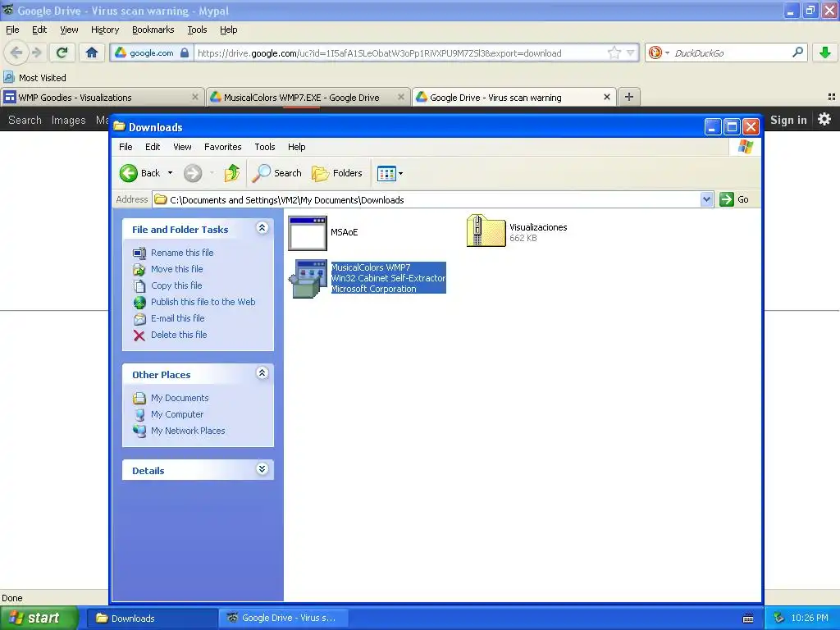Open the Back history dropdown arrow in Explorer
This screenshot has height=630, width=840.
click(x=171, y=173)
